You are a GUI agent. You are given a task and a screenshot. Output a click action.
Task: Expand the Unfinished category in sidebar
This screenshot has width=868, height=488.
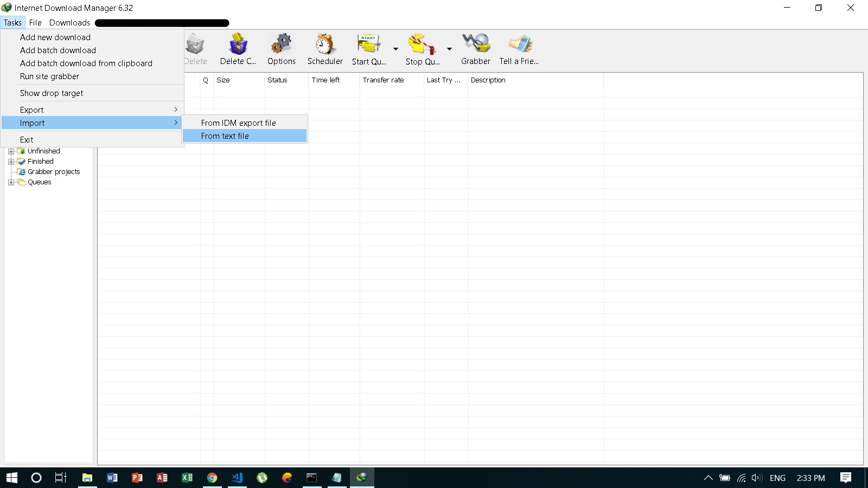11,151
